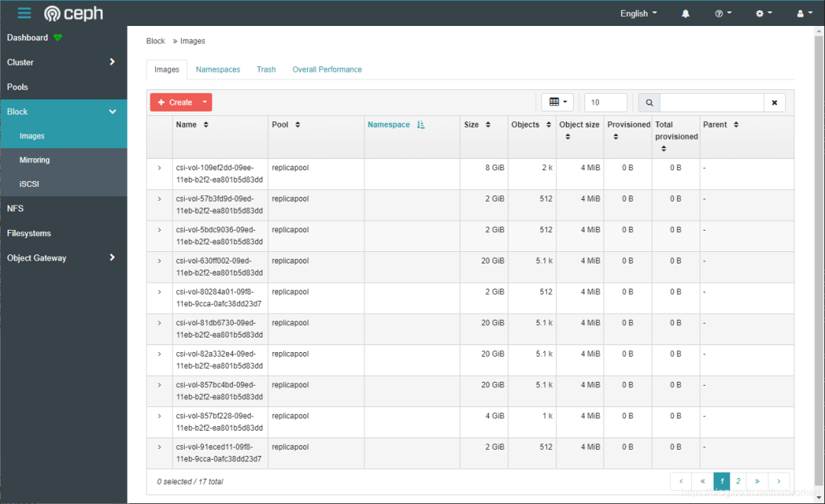This screenshot has width=825, height=504.
Task: Open the notifications bell icon
Action: (x=685, y=14)
